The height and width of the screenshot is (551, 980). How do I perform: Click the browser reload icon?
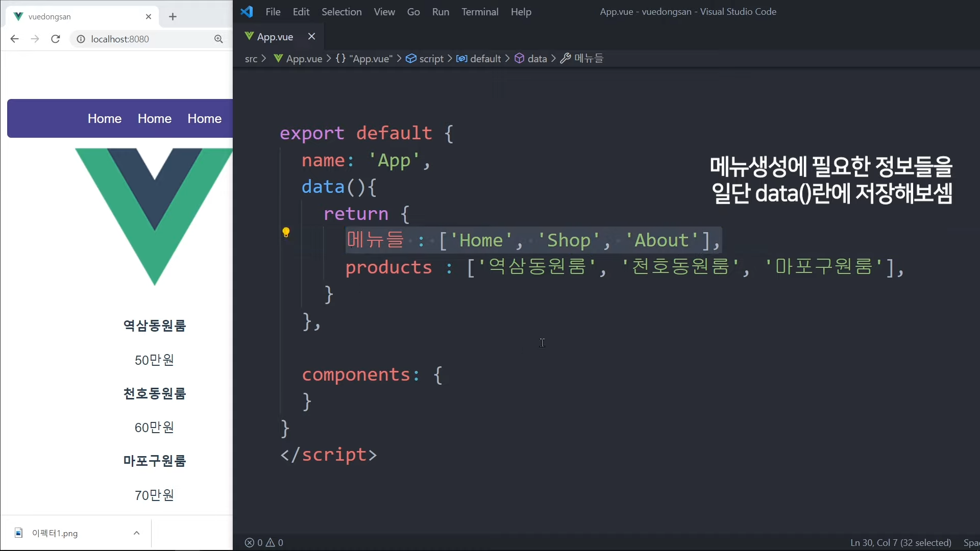click(x=56, y=39)
